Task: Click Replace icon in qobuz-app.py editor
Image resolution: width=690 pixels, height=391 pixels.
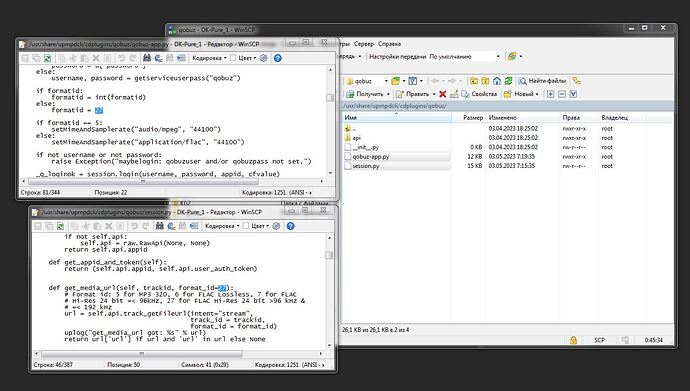Action: click(x=158, y=58)
